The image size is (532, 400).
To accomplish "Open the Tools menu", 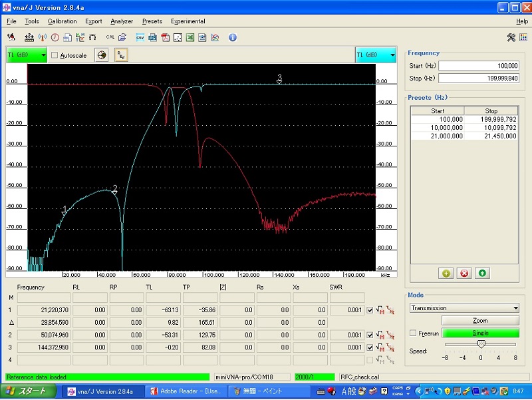I will (32, 21).
